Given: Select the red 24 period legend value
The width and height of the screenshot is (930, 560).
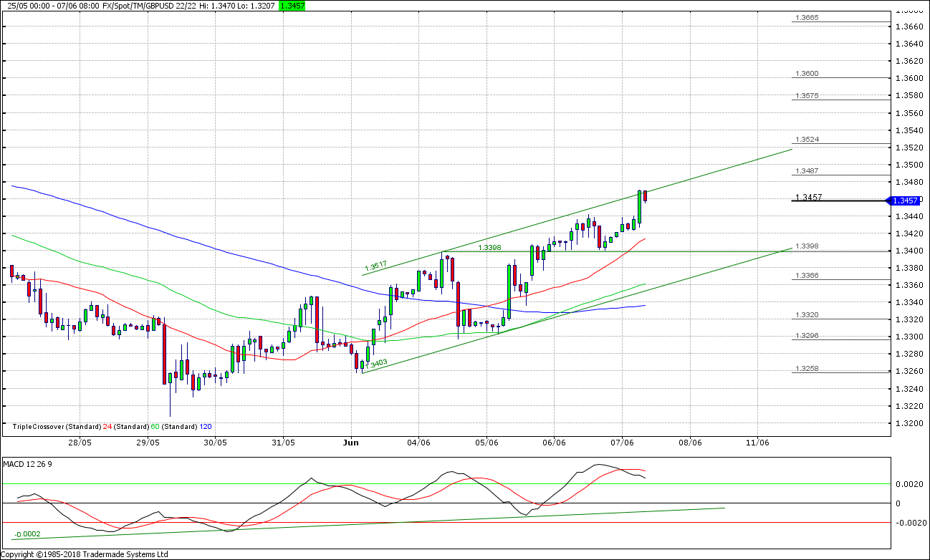Looking at the screenshot, I should click(107, 427).
